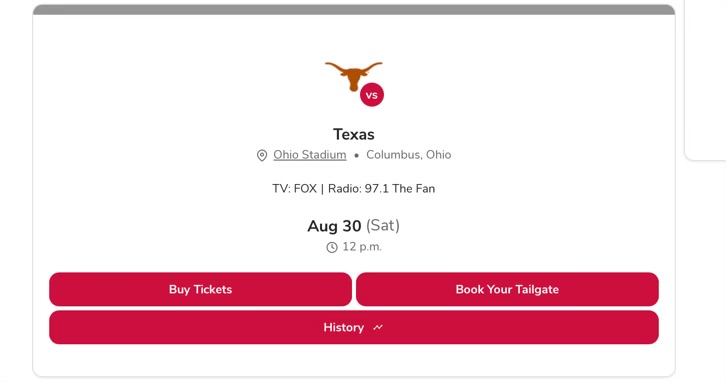Viewport: 726px width, 382px height.
Task: Click the location pin icon
Action: click(x=262, y=156)
